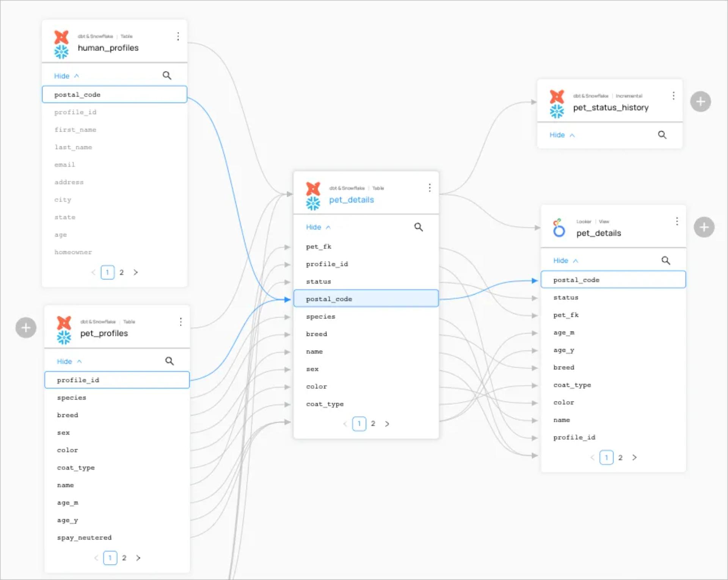The width and height of the screenshot is (728, 580).
Task: Click the Snowflake logo on the dbt pet_details card
Action: [x=313, y=204]
